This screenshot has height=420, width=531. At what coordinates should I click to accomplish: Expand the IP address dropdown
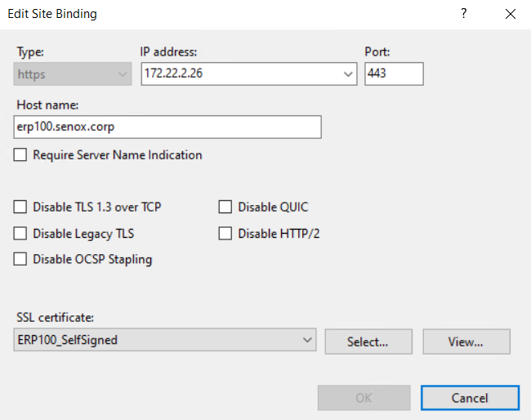click(349, 74)
